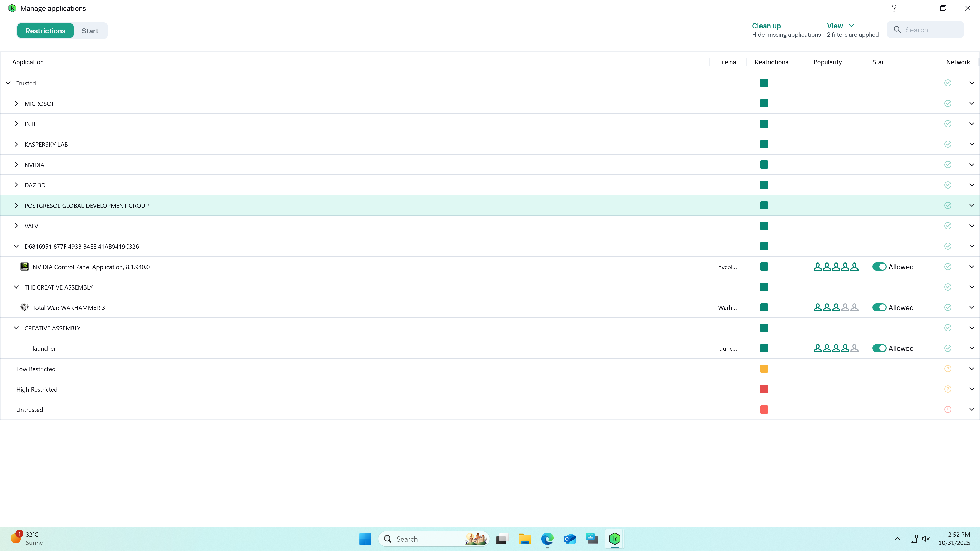Expand the POSTGRESQL GLOBAL DEVELOPMENT GROUP

[16, 205]
